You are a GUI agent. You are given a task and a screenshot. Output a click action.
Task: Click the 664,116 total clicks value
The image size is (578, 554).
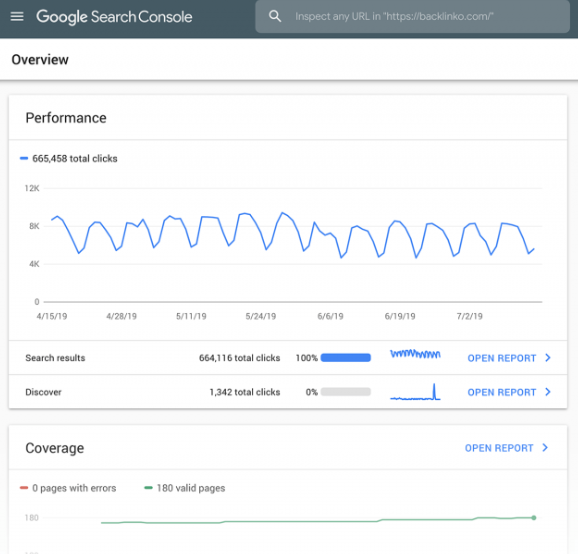point(240,358)
